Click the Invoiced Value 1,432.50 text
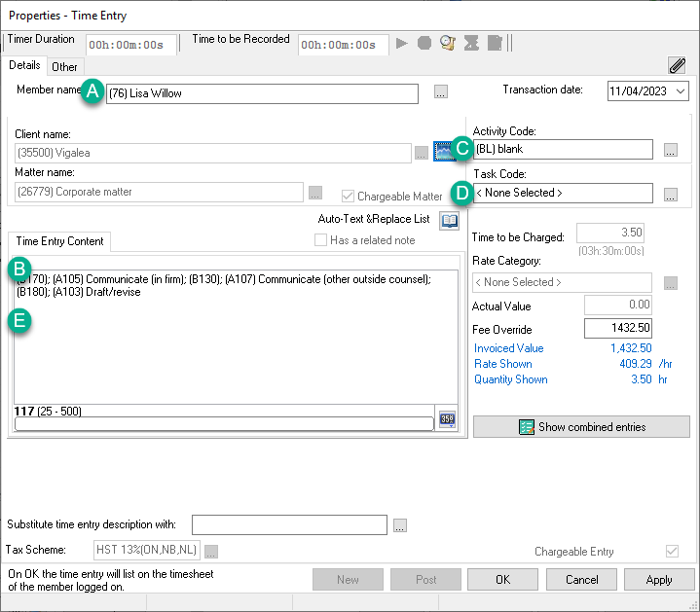 point(631,348)
